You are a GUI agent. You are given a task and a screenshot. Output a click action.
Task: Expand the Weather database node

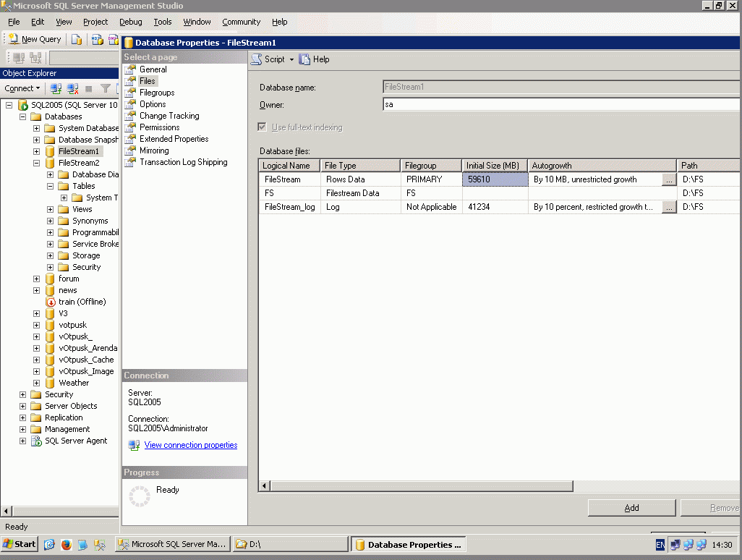(x=36, y=383)
